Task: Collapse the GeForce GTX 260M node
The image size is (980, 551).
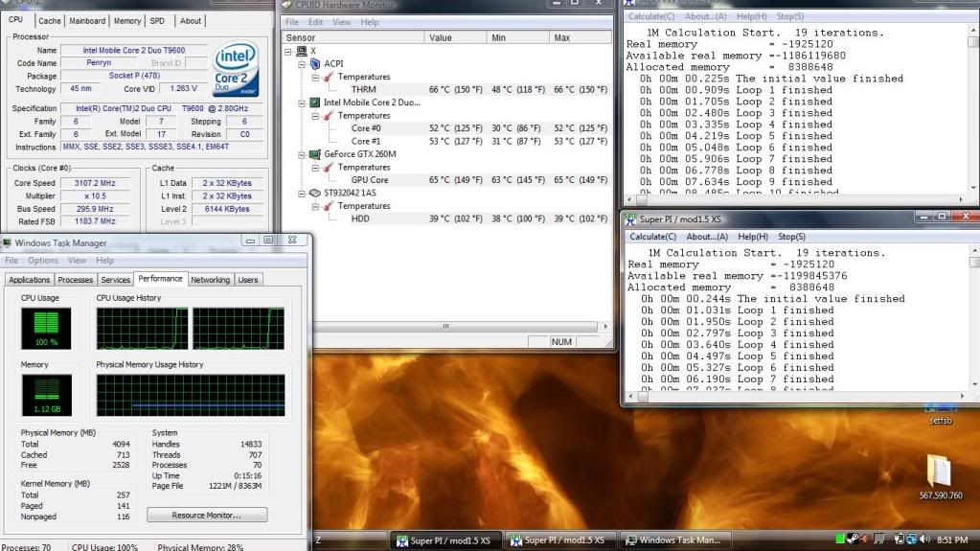Action: click(x=301, y=154)
